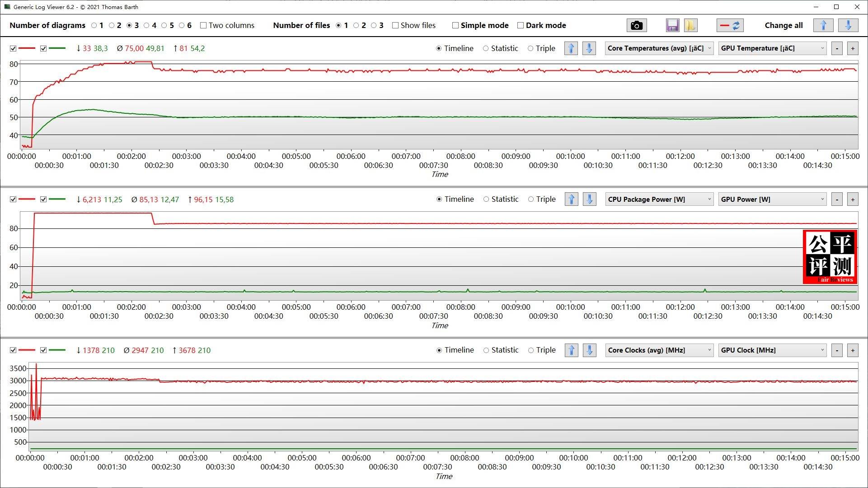Select 4 for number of diagrams
This screenshot has width=868, height=488.
[147, 25]
